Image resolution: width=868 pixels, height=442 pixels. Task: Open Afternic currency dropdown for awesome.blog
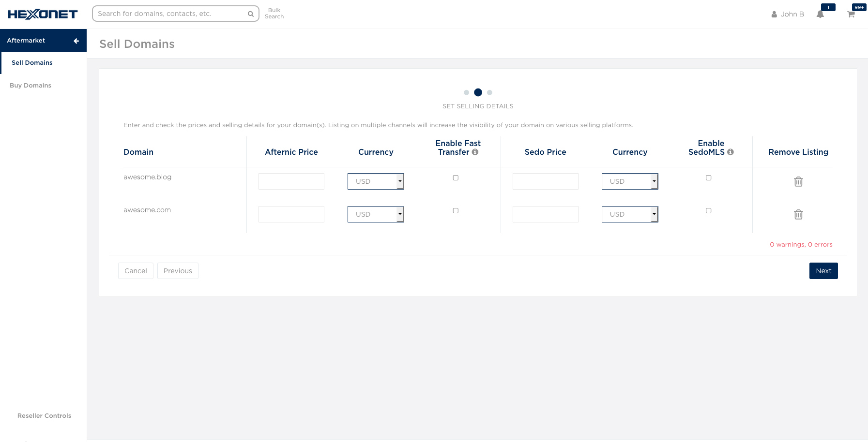(376, 181)
